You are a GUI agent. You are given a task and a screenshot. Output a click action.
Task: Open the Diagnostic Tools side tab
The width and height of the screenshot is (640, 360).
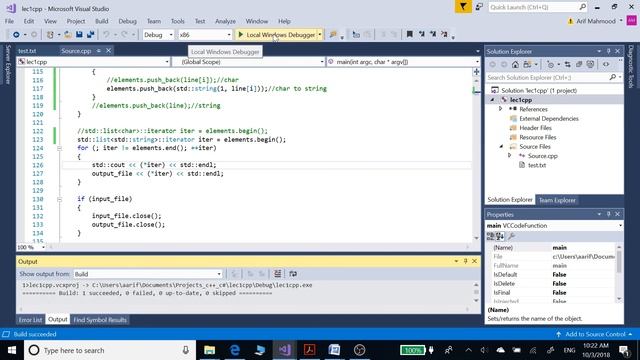pos(631,67)
